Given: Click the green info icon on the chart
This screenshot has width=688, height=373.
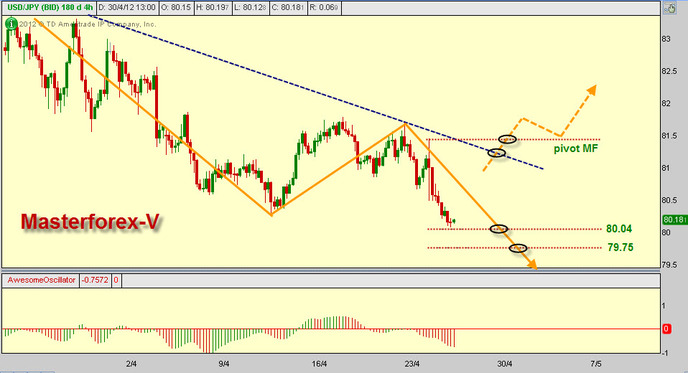Looking at the screenshot, I should pos(11,24).
